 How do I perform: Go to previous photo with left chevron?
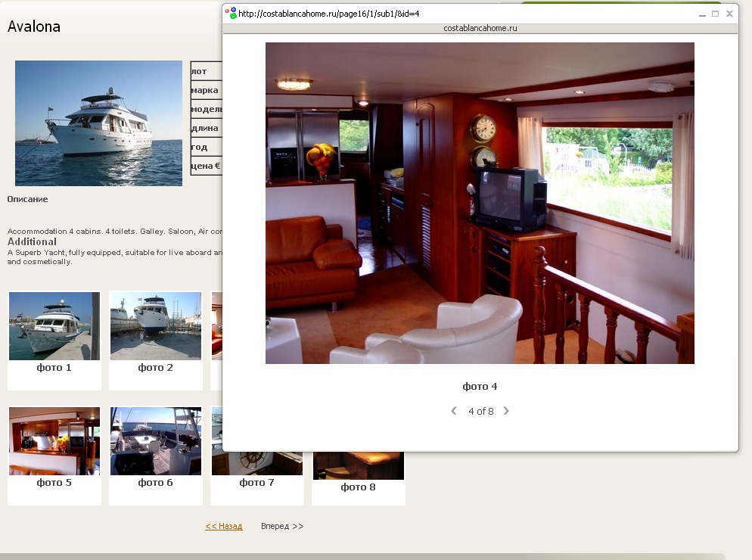tap(454, 411)
